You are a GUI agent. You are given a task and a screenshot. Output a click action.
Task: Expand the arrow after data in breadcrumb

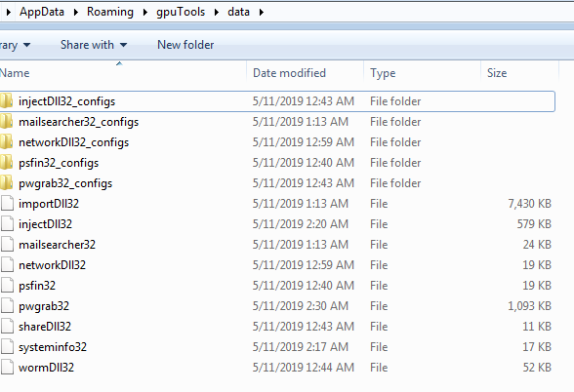pyautogui.click(x=261, y=12)
